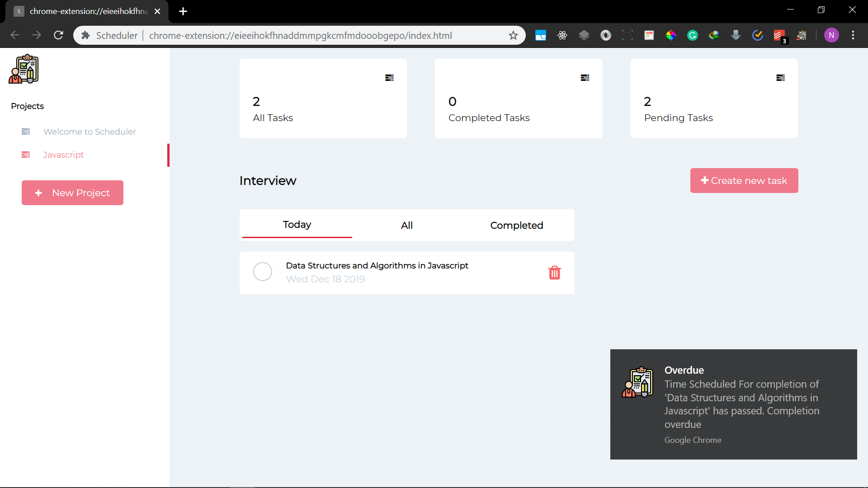Open the profile avatar labeled N
The width and height of the screenshot is (868, 488).
[x=831, y=35]
